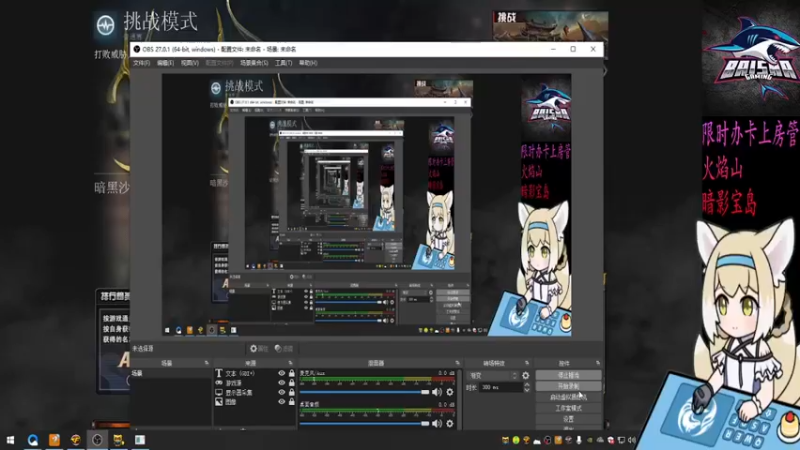Toggle lock on 文本 (GDI+) source

pyautogui.click(x=292, y=373)
